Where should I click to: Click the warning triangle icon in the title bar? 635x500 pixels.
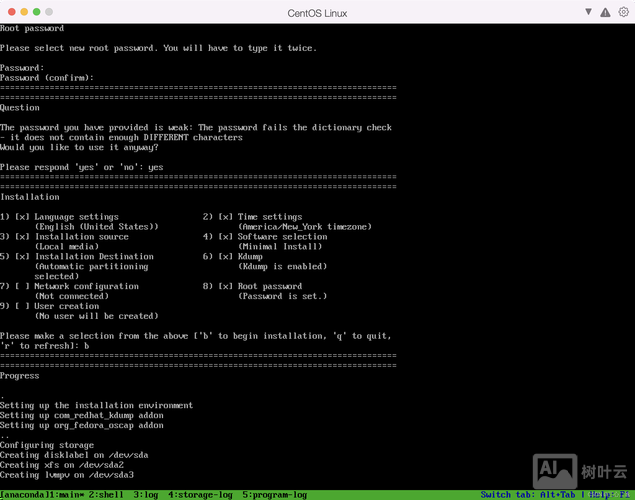pyautogui.click(x=605, y=13)
